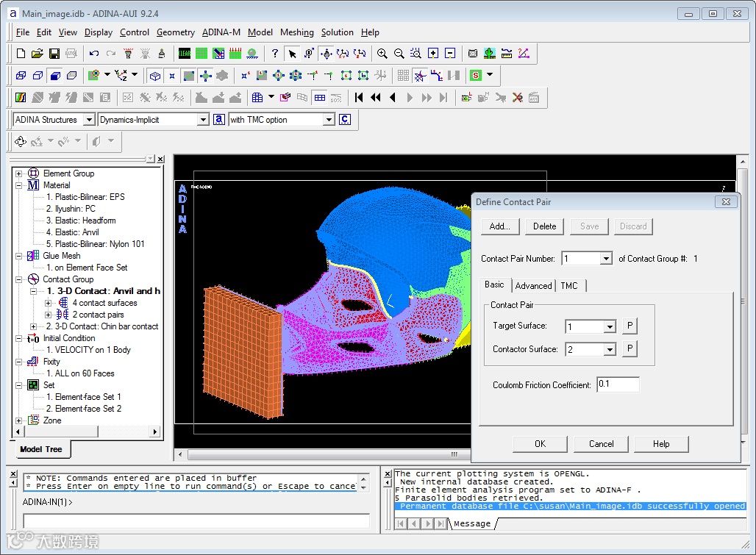Screen dimensions: 756x555
Task: Open the Target Surface dropdown
Action: [609, 327]
